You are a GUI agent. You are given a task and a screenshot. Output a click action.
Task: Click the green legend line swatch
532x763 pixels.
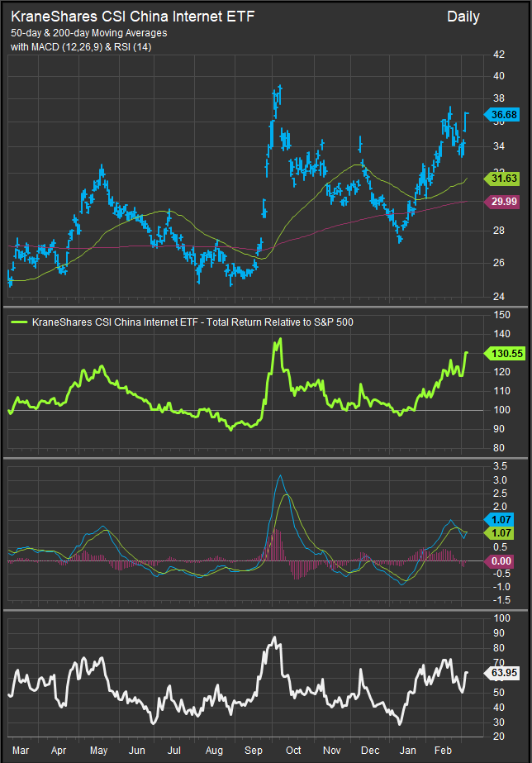(19, 322)
